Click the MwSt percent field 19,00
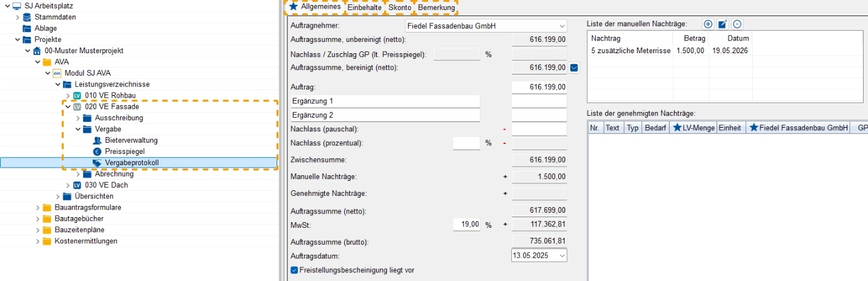This screenshot has height=281, width=868. point(466,224)
